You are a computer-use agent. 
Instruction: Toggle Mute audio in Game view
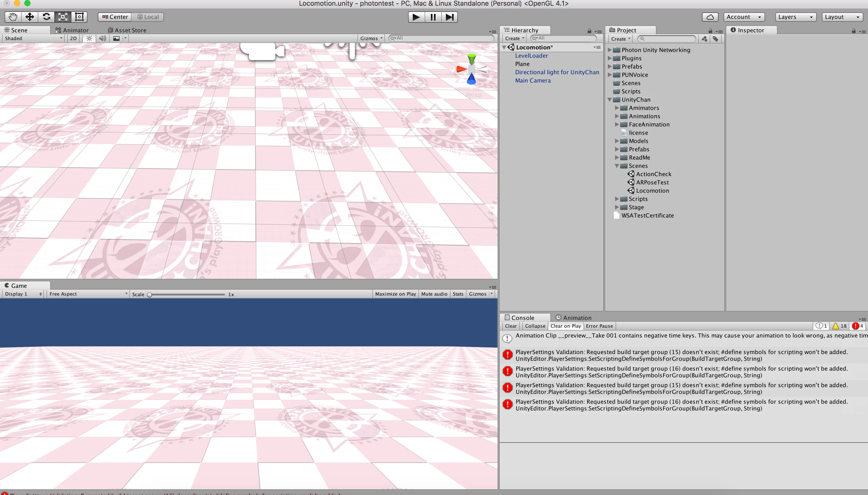(x=434, y=294)
